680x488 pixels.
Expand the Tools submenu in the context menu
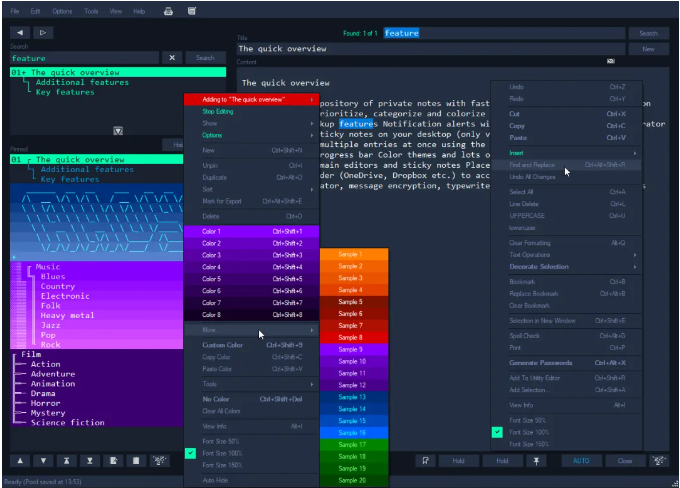(252, 384)
